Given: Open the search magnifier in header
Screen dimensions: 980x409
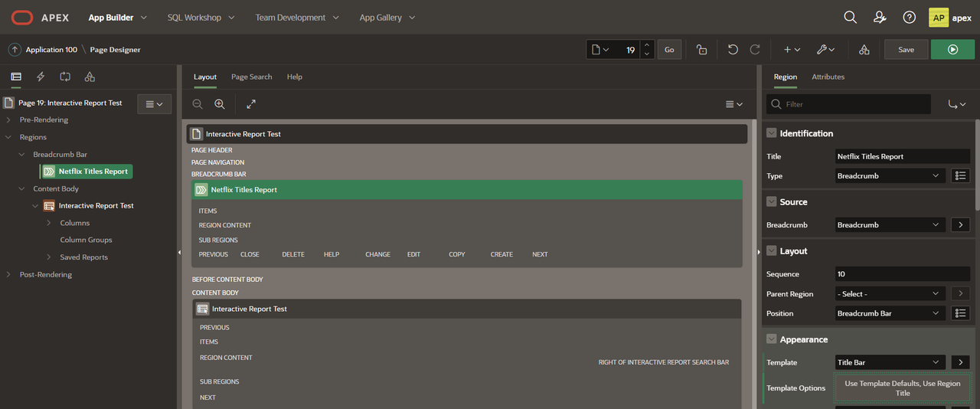Looking at the screenshot, I should 850,17.
